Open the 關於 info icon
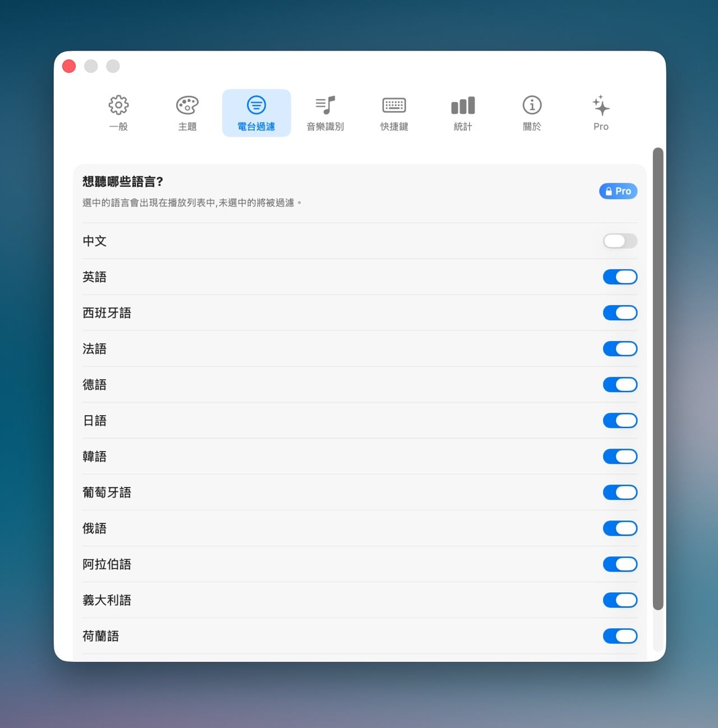The width and height of the screenshot is (718, 728). [x=532, y=105]
